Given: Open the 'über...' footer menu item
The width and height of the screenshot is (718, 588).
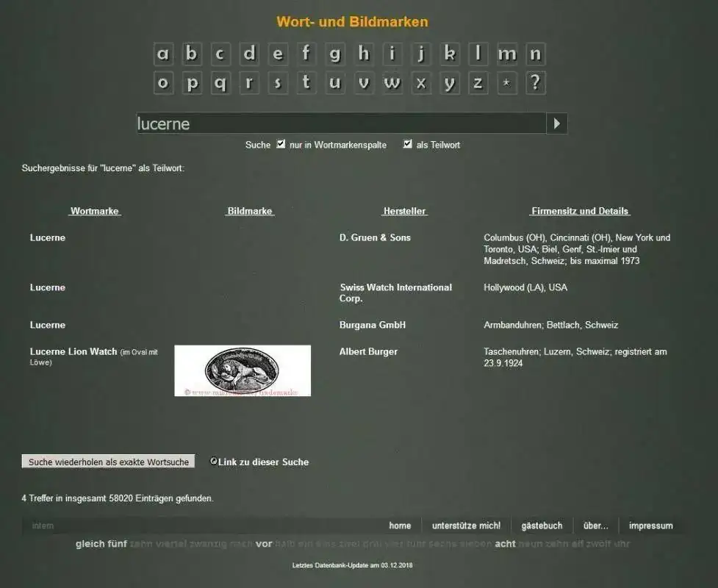Looking at the screenshot, I should [x=596, y=526].
